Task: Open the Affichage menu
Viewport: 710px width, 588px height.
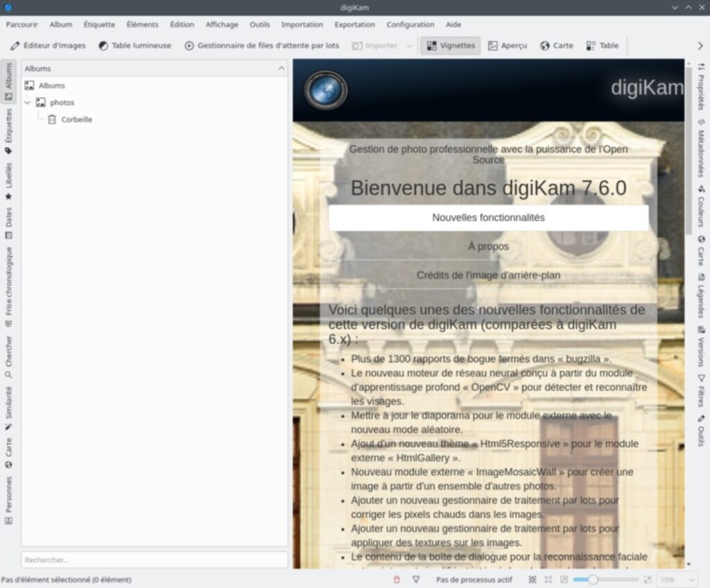Action: point(222,24)
